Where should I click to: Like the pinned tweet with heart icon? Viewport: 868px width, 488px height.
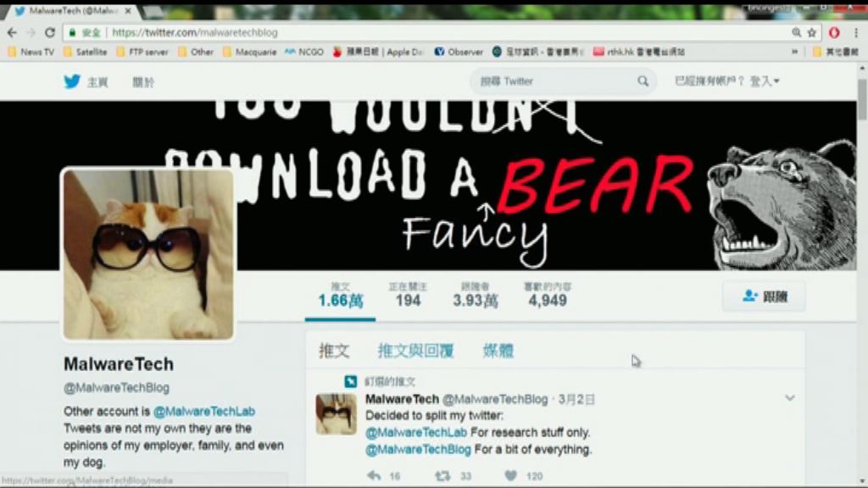pyautogui.click(x=510, y=476)
